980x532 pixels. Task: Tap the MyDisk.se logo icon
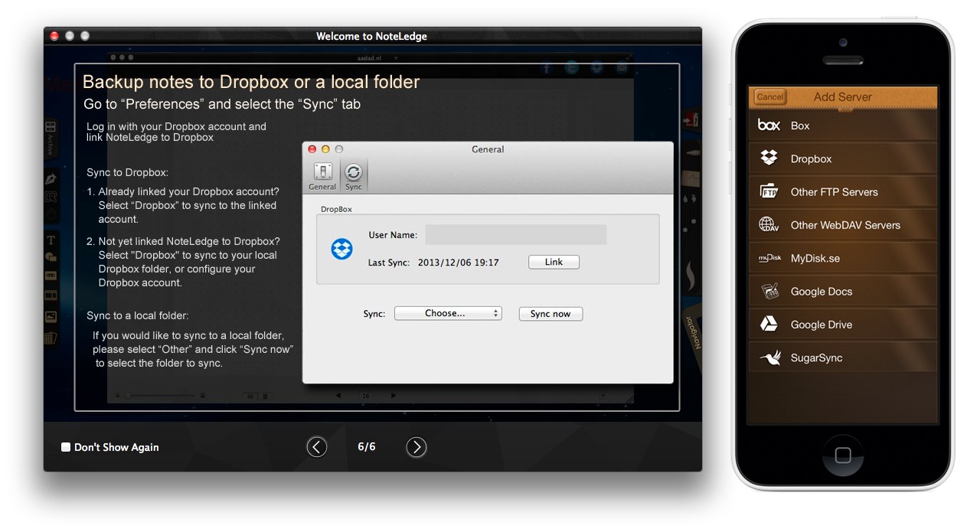769,258
